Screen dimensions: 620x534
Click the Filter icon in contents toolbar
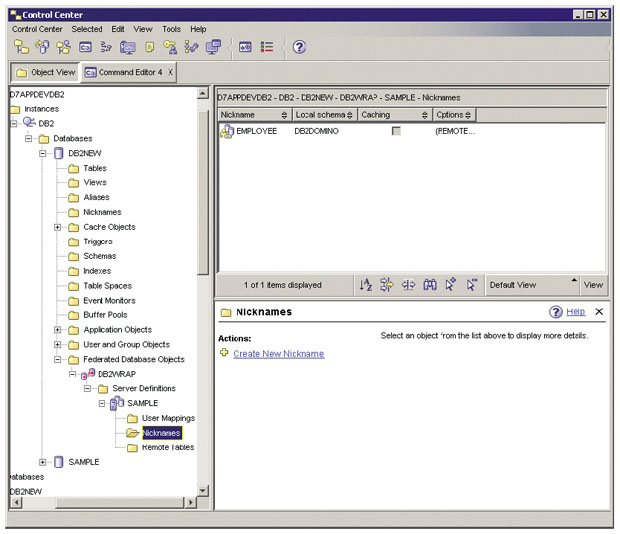pos(387,284)
